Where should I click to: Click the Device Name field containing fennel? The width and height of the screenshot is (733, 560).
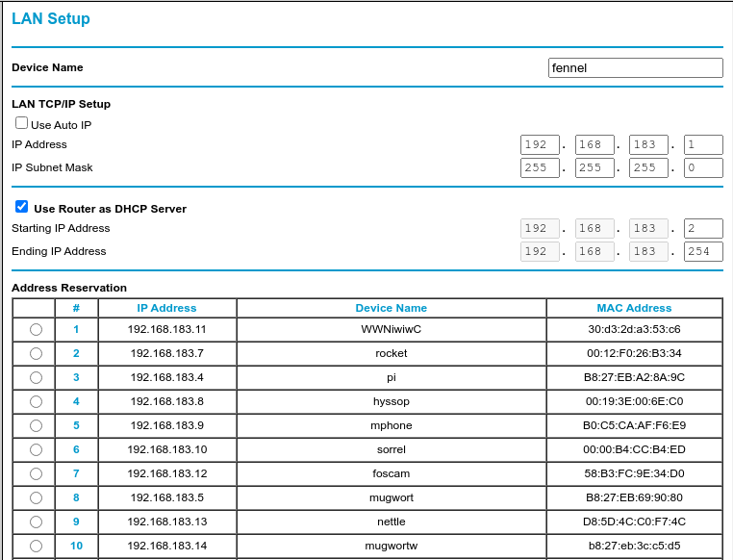(x=635, y=67)
